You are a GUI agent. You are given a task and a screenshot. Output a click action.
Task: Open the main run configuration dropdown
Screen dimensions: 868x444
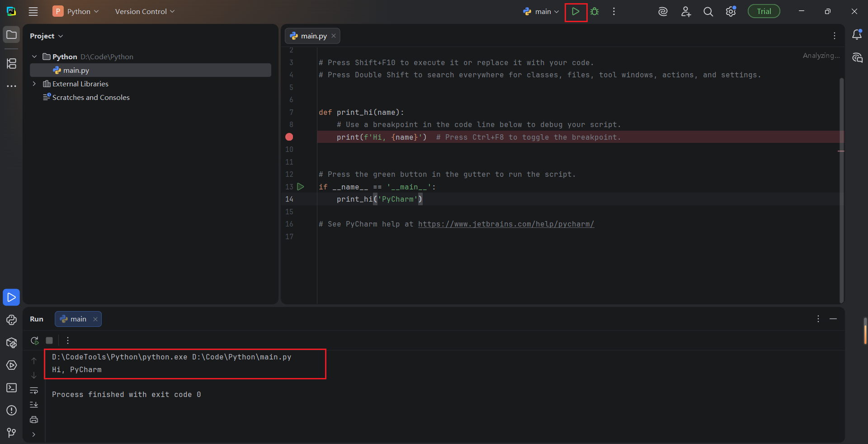pyautogui.click(x=541, y=12)
